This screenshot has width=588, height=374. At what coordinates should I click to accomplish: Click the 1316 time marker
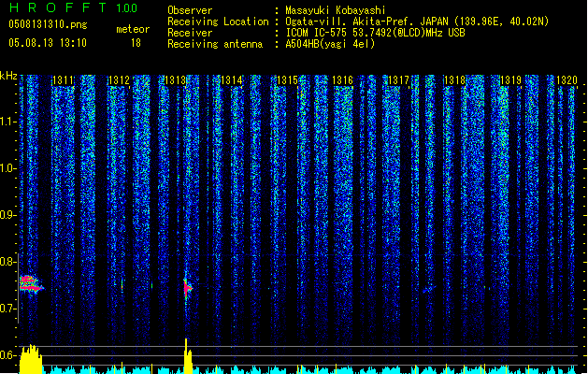[x=343, y=80]
